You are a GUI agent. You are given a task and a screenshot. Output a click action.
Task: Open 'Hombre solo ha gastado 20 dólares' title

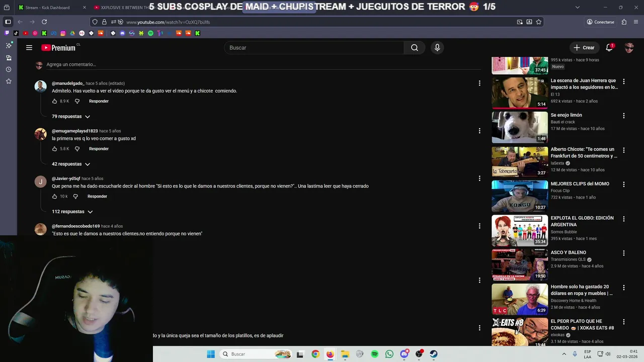(x=582, y=290)
